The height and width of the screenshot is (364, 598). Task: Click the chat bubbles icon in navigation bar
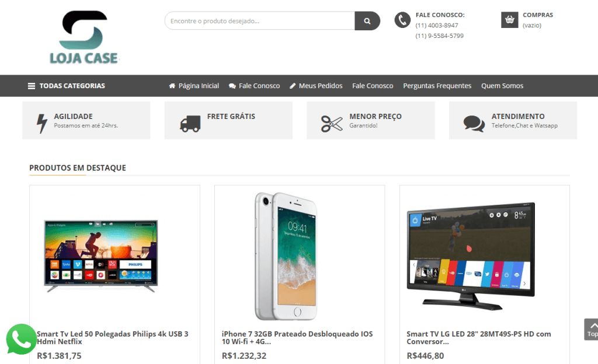click(232, 86)
